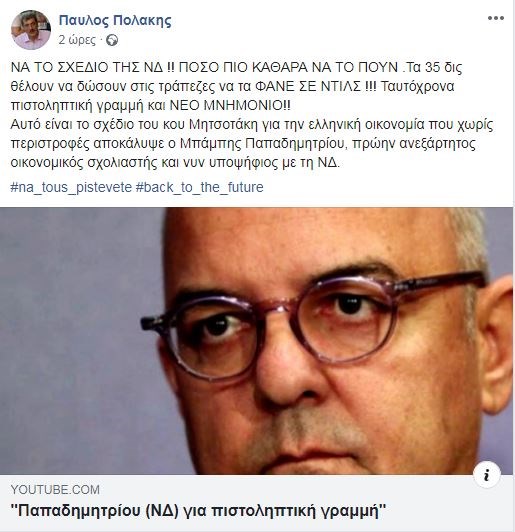
Task: Click the YOUTUBE.COM source label
Action: [x=55, y=490]
